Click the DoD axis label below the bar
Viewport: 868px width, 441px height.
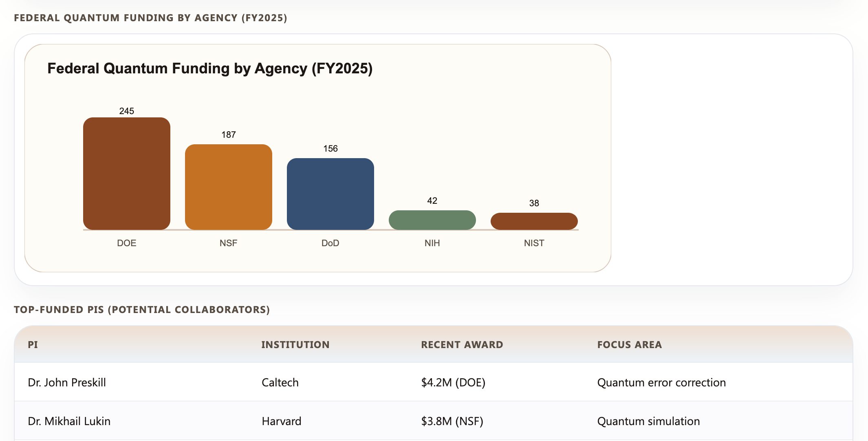click(x=330, y=243)
